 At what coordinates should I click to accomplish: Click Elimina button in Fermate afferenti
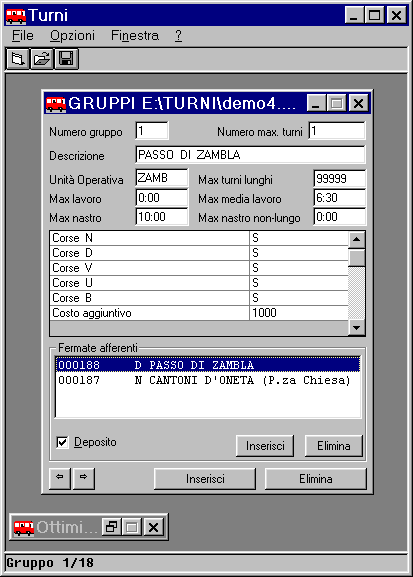333,446
